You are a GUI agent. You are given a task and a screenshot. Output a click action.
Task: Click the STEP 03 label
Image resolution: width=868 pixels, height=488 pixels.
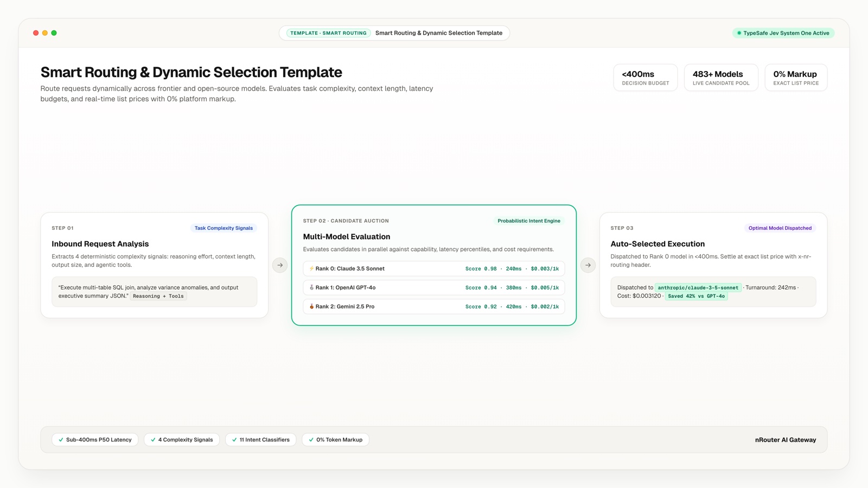click(622, 228)
